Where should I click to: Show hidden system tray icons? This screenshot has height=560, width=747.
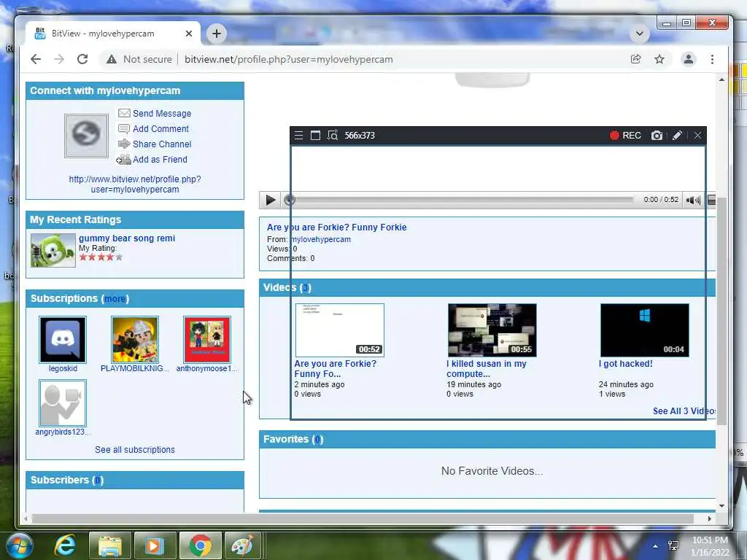[655, 546]
